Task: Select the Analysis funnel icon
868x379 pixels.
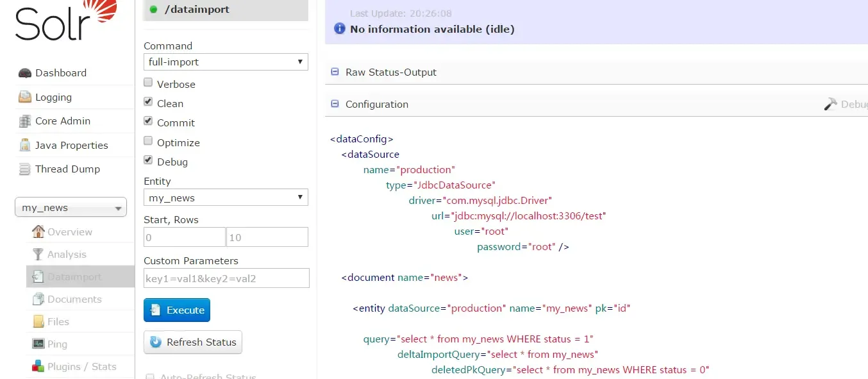Action: pos(38,255)
